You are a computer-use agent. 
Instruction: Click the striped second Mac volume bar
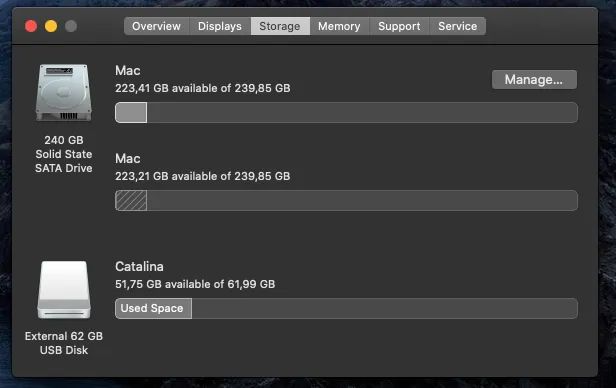[346, 201]
